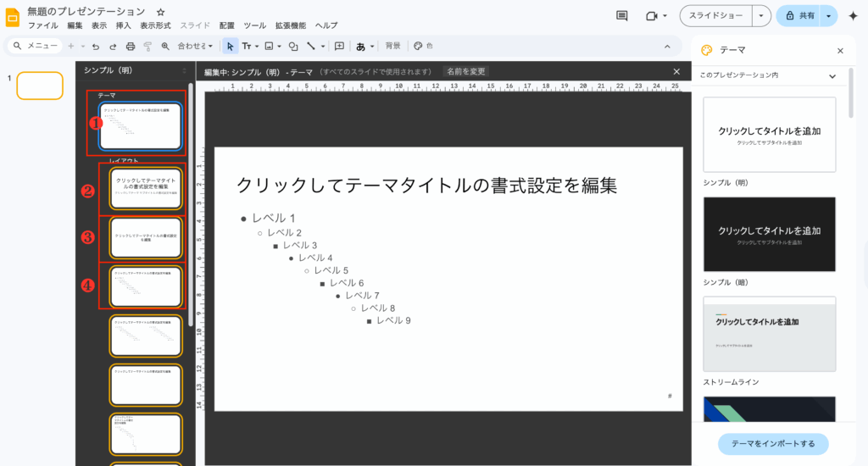
Task: Click the add comment icon in toolbar
Action: tap(339, 46)
